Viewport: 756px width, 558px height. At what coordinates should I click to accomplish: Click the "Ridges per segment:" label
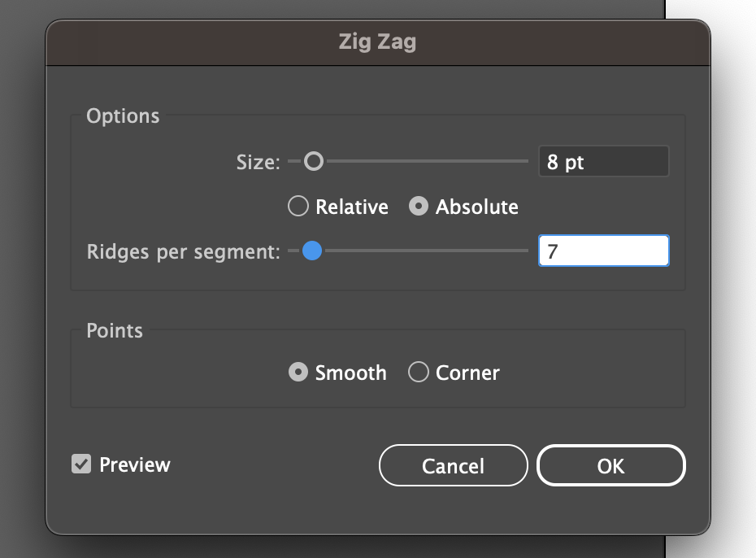click(183, 251)
